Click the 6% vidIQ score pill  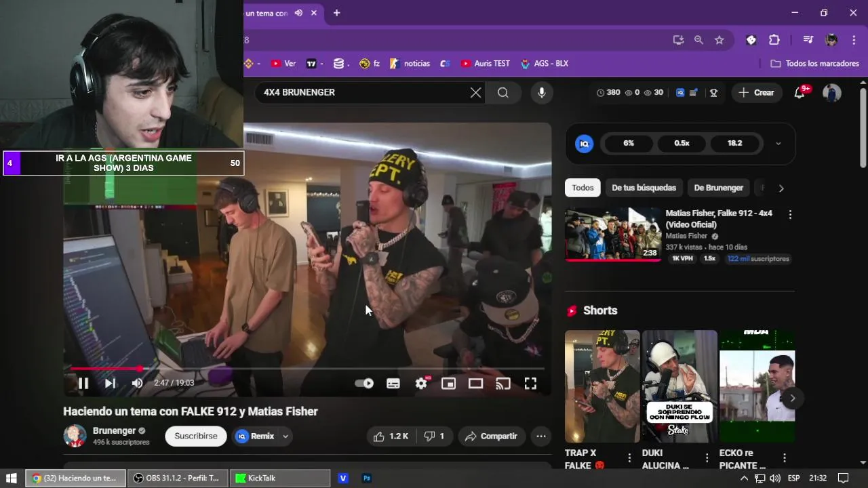tap(628, 143)
